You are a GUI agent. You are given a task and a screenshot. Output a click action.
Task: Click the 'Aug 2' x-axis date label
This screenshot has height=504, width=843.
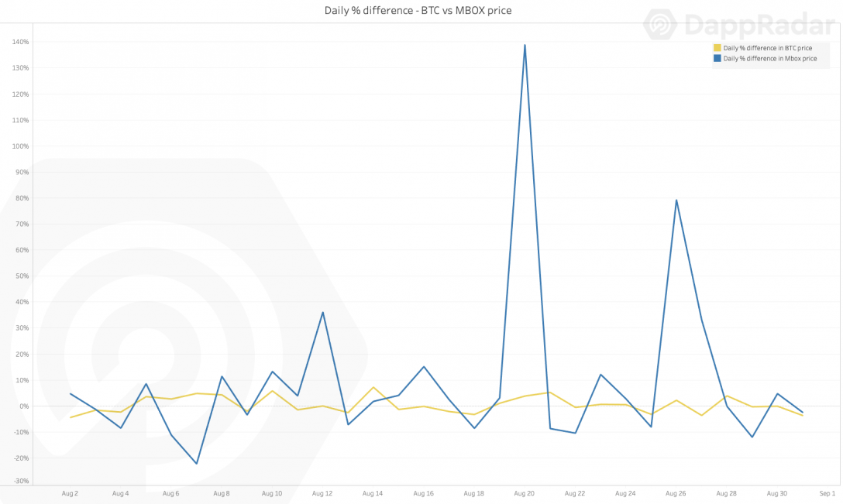70,493
